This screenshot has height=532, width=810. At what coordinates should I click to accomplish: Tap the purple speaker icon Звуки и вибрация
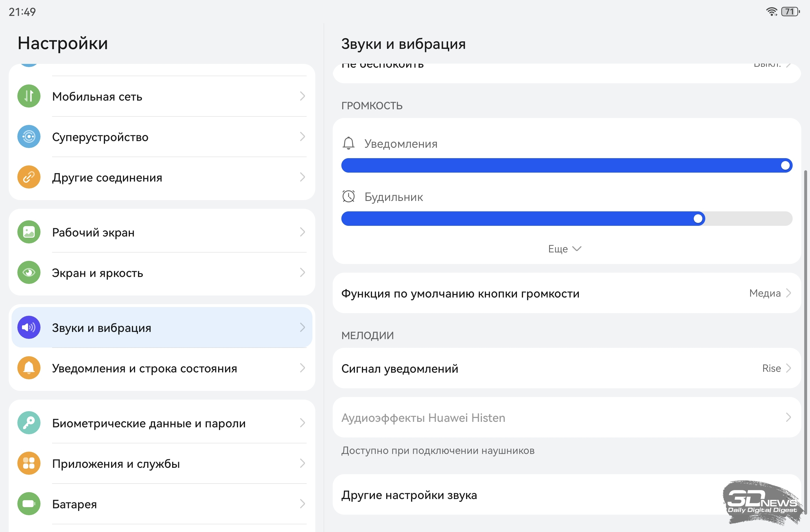coord(29,328)
